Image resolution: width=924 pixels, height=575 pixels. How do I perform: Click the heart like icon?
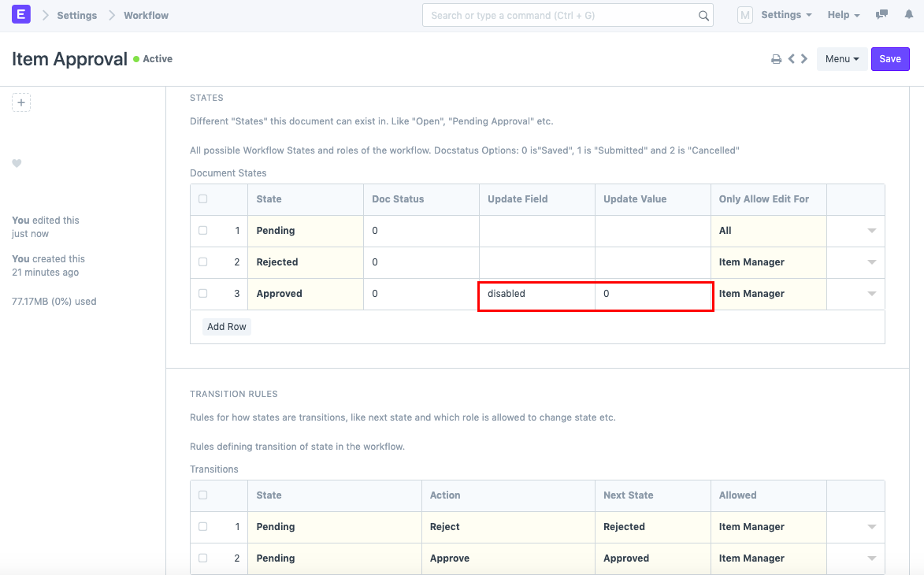17,164
